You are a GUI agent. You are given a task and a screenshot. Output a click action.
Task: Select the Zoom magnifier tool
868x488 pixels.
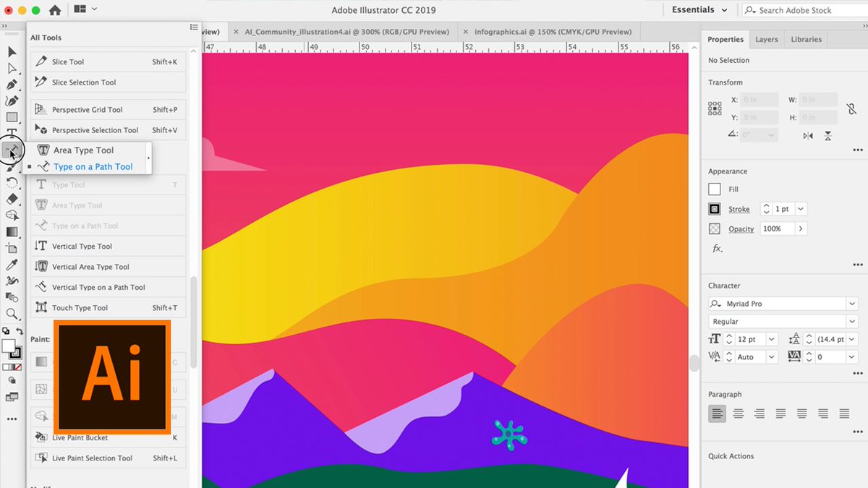coord(12,314)
